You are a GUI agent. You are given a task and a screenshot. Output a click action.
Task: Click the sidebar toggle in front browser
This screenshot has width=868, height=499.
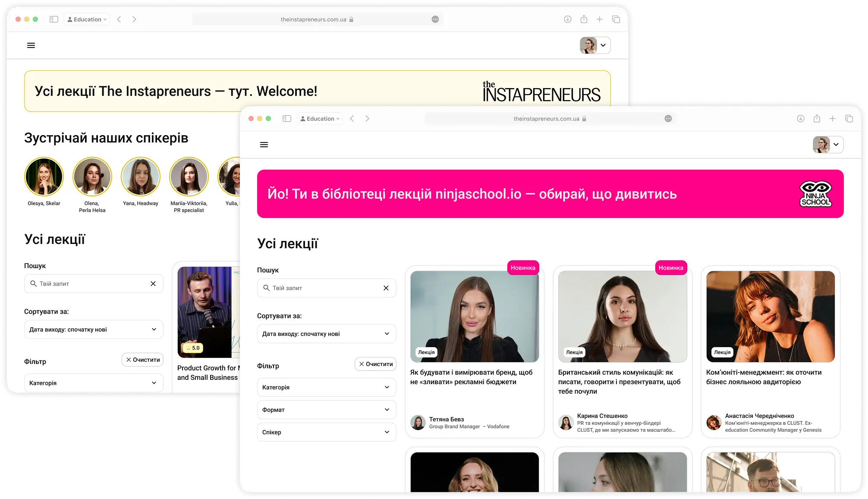(287, 119)
